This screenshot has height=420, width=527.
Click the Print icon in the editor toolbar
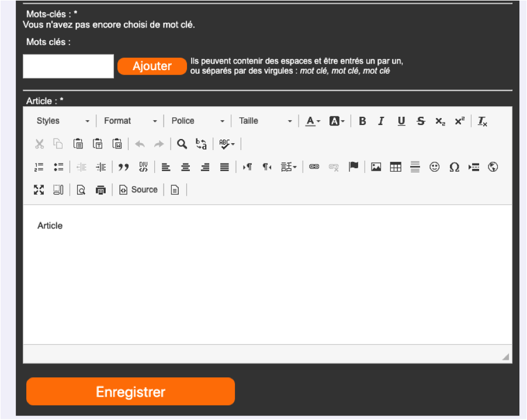(100, 190)
